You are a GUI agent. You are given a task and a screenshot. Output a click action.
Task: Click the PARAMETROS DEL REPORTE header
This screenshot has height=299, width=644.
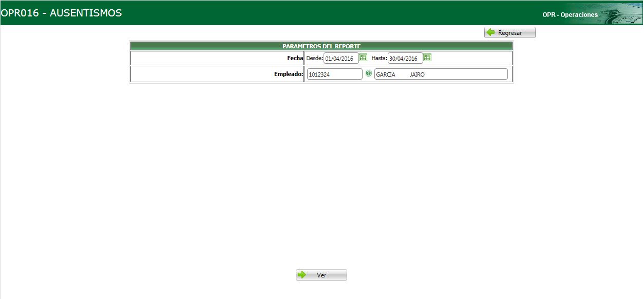(x=321, y=46)
